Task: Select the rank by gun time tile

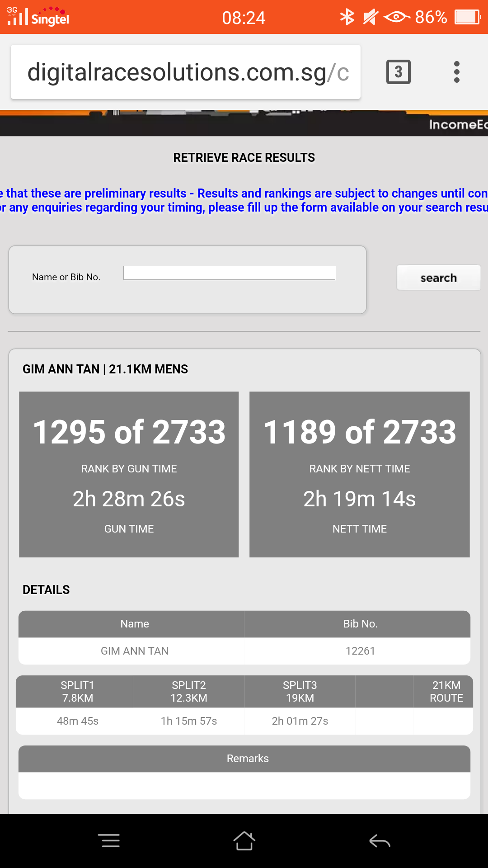Action: (129, 474)
